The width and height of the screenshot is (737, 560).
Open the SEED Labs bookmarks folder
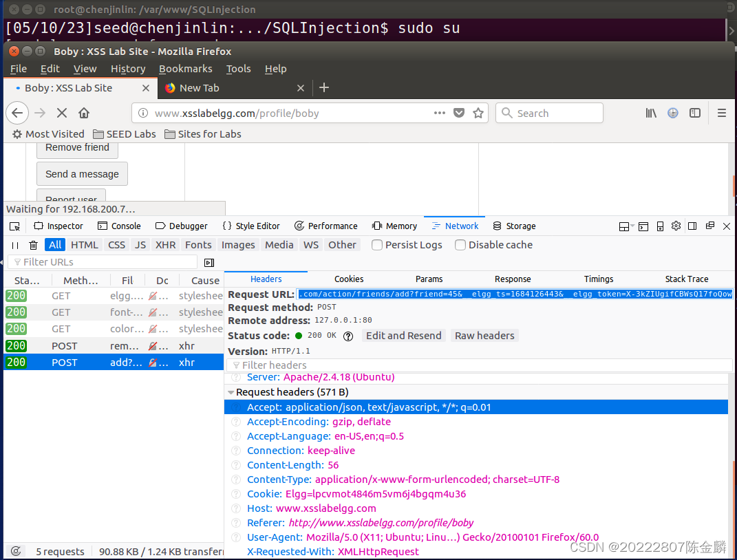[125, 134]
